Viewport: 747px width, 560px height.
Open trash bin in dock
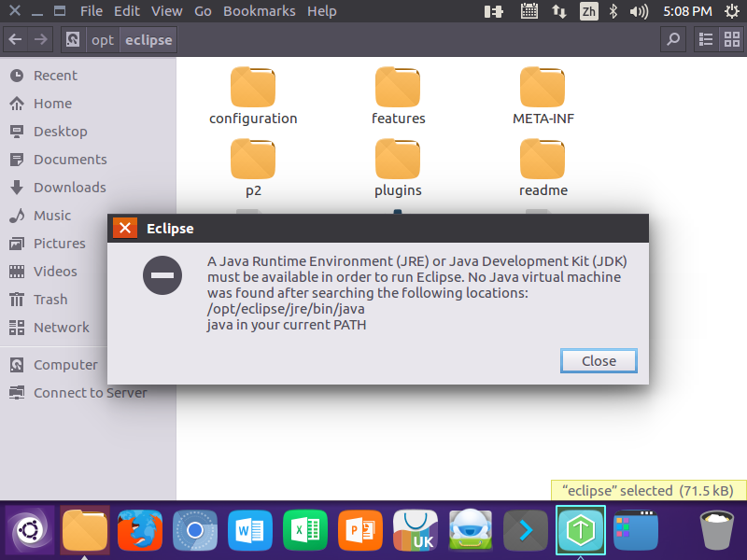pos(716,530)
